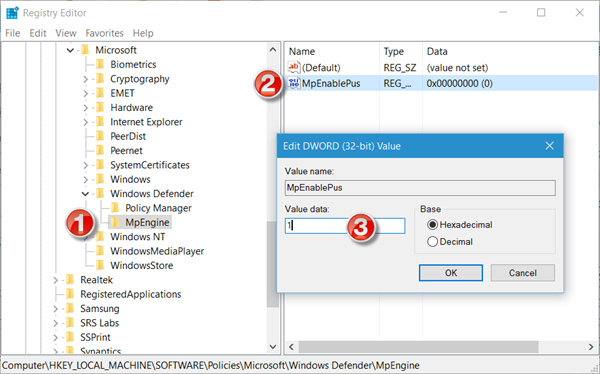Click Cancel in the Edit DWORD dialog
The height and width of the screenshot is (374, 600).
(x=523, y=273)
